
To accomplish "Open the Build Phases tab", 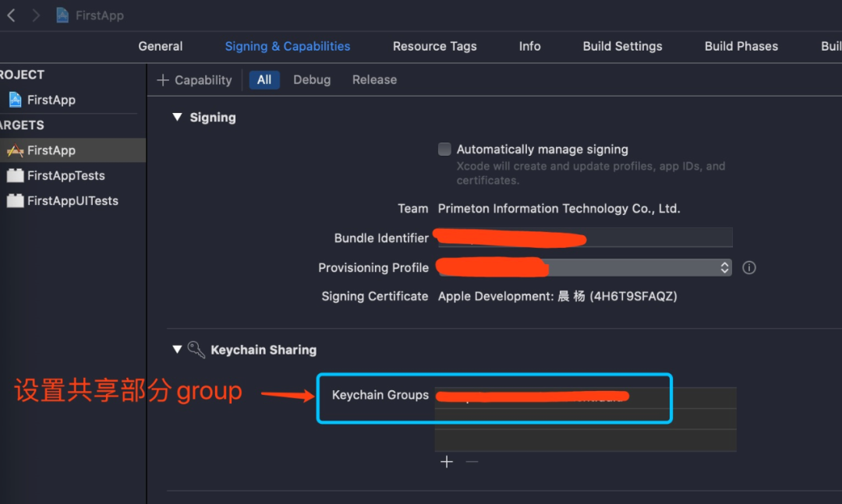I will tap(741, 46).
